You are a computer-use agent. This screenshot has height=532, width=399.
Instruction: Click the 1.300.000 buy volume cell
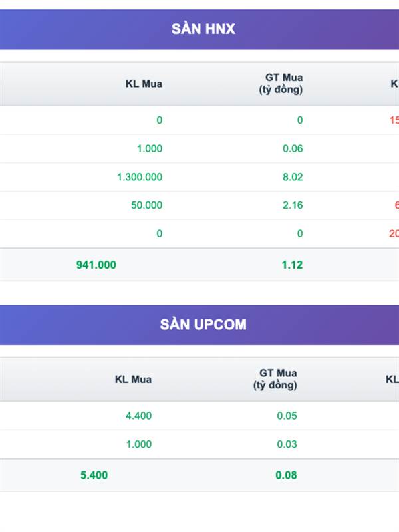click(x=140, y=177)
